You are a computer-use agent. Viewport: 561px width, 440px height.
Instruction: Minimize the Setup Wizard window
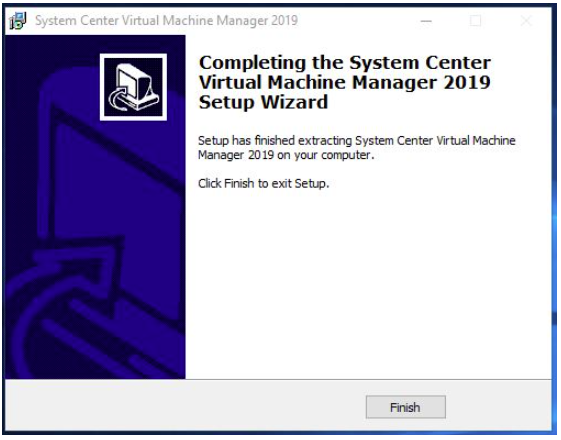[426, 21]
